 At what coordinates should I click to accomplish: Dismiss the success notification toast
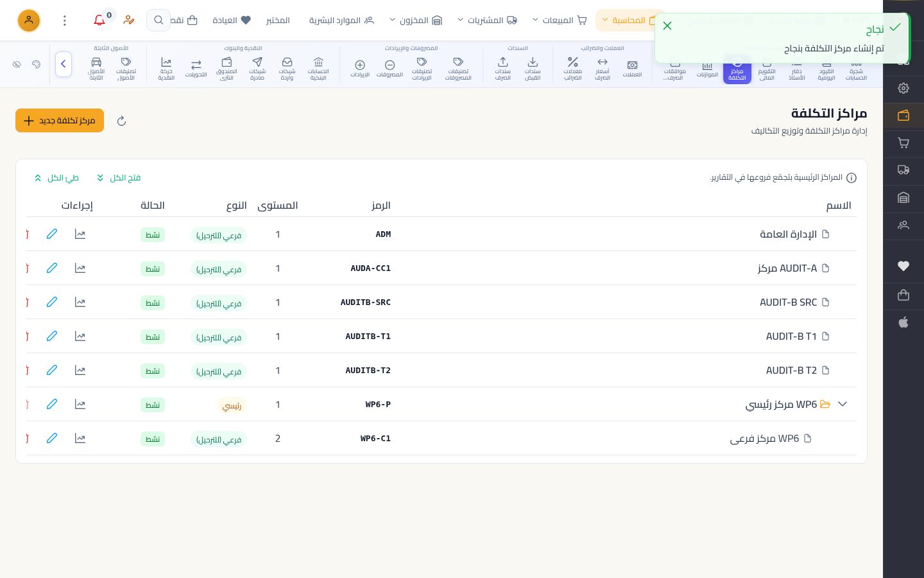tap(667, 26)
